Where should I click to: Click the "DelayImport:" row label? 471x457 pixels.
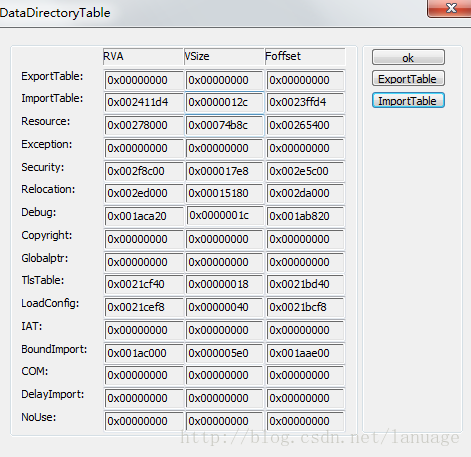click(53, 394)
